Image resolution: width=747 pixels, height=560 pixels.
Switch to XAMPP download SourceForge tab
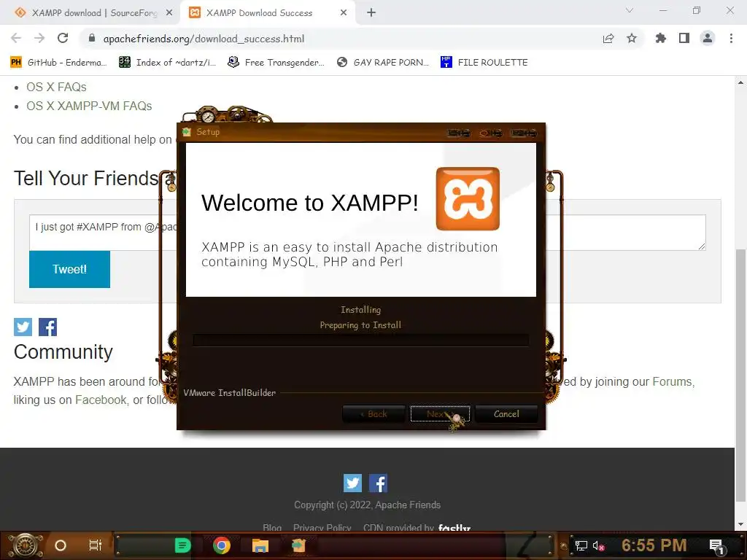coord(94,13)
